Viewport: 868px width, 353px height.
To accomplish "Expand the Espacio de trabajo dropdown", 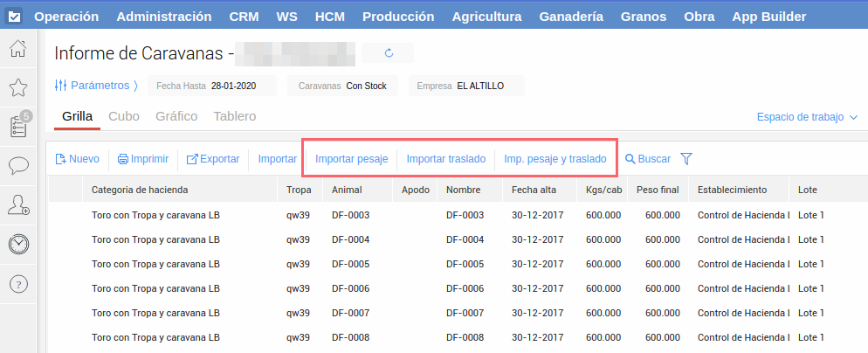I will point(807,117).
